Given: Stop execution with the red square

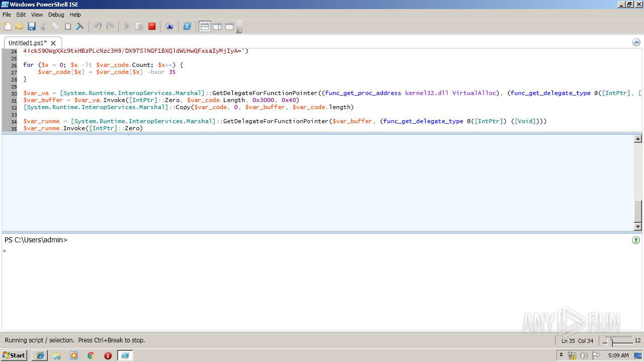Looking at the screenshot, I should (x=152, y=27).
